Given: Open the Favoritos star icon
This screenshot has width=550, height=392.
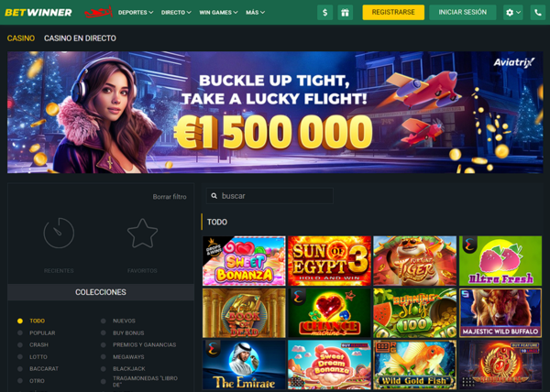Looking at the screenshot, I should click(142, 234).
